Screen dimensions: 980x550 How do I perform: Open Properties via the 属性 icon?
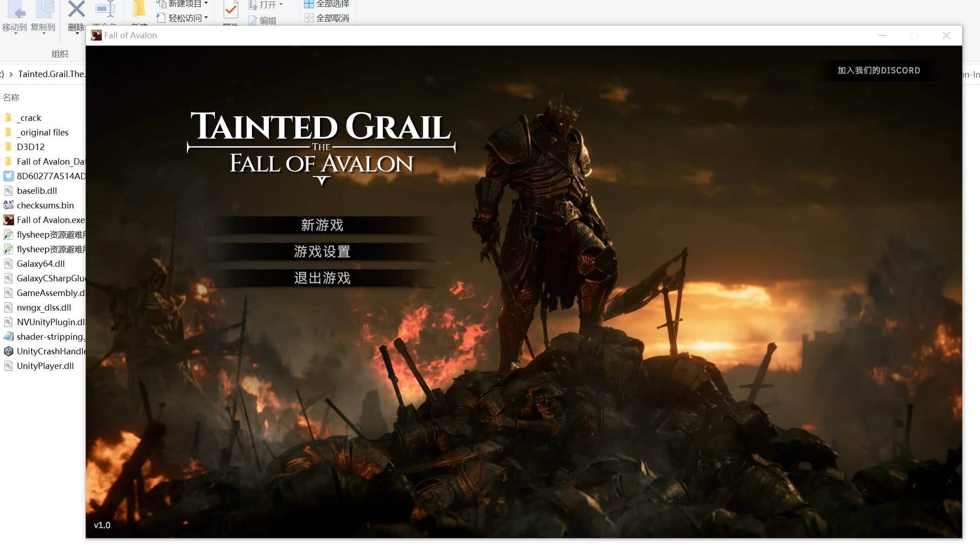(x=230, y=10)
